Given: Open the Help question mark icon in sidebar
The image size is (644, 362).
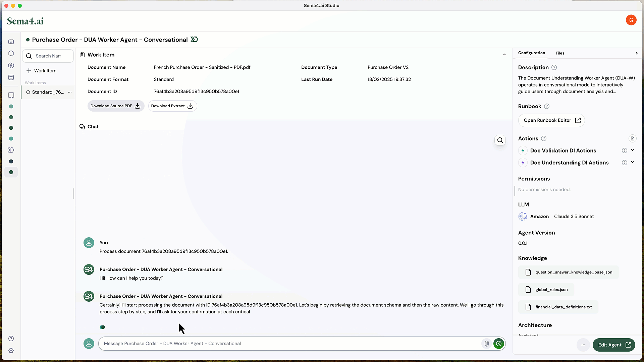Looking at the screenshot, I should pos(11,339).
